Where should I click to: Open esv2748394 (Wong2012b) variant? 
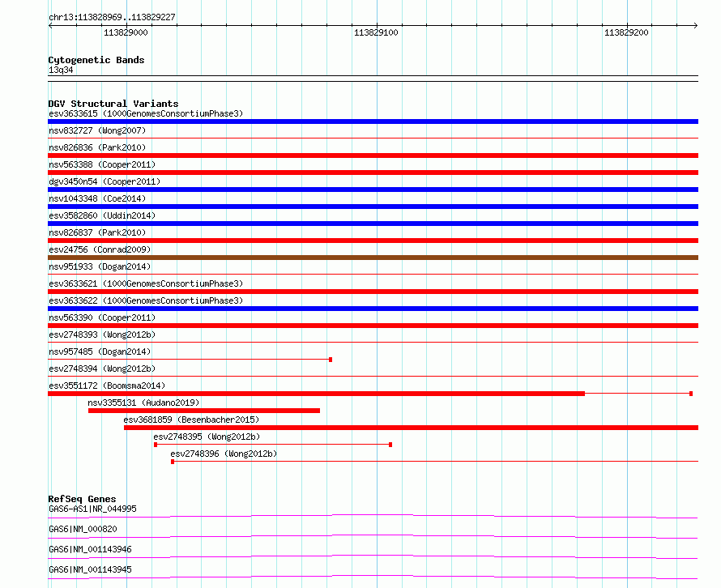[x=102, y=369]
